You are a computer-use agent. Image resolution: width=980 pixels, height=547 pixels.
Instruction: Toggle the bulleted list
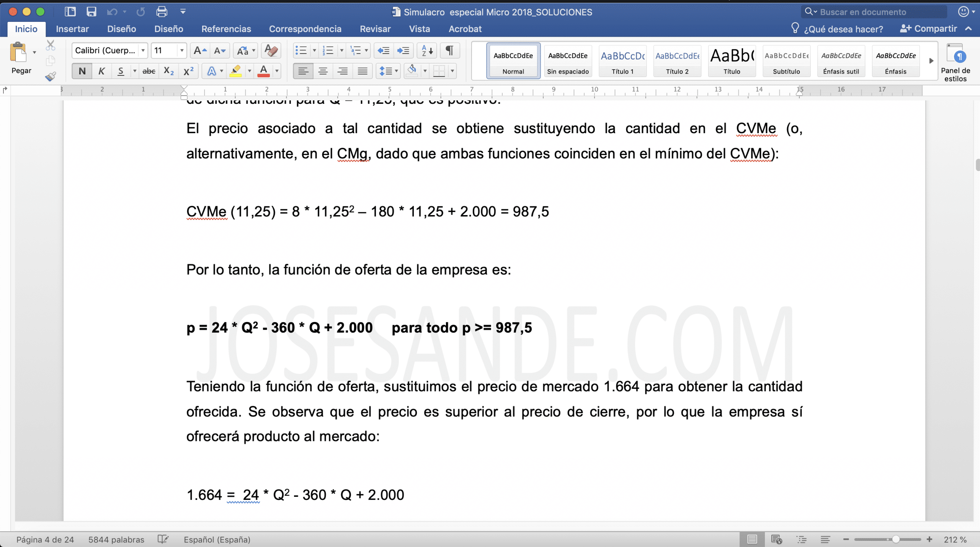point(301,51)
